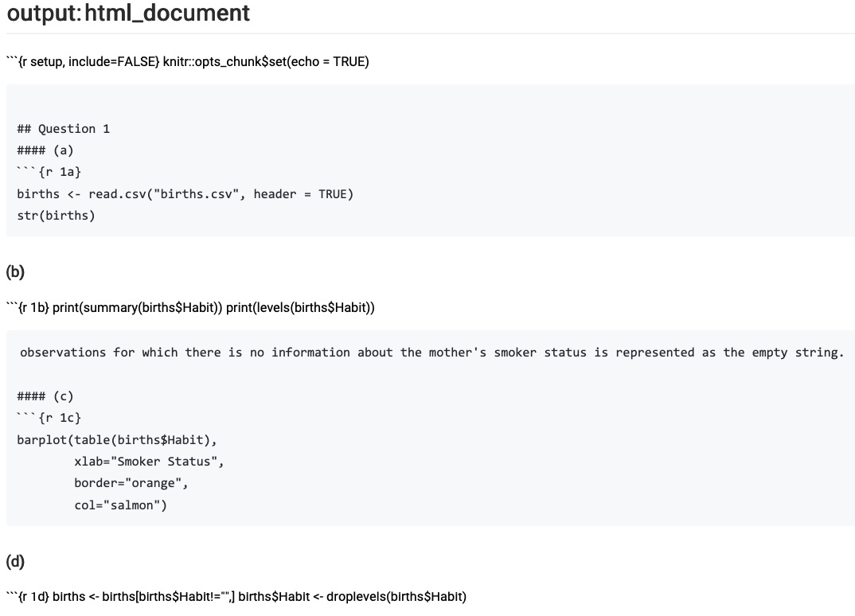
Task: Click the observations smoker status sentence
Action: [431, 353]
